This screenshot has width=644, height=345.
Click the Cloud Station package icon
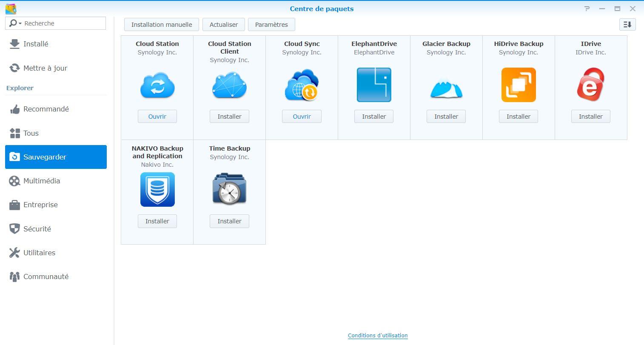[157, 86]
